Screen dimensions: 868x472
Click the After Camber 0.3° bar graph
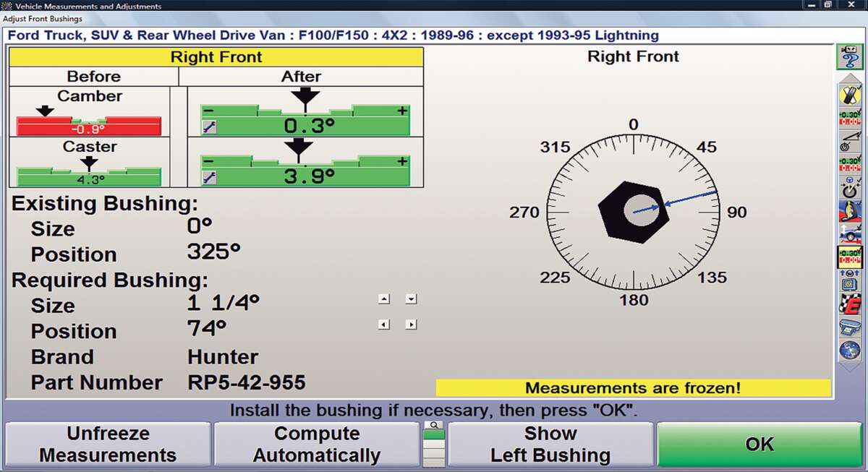(305, 119)
